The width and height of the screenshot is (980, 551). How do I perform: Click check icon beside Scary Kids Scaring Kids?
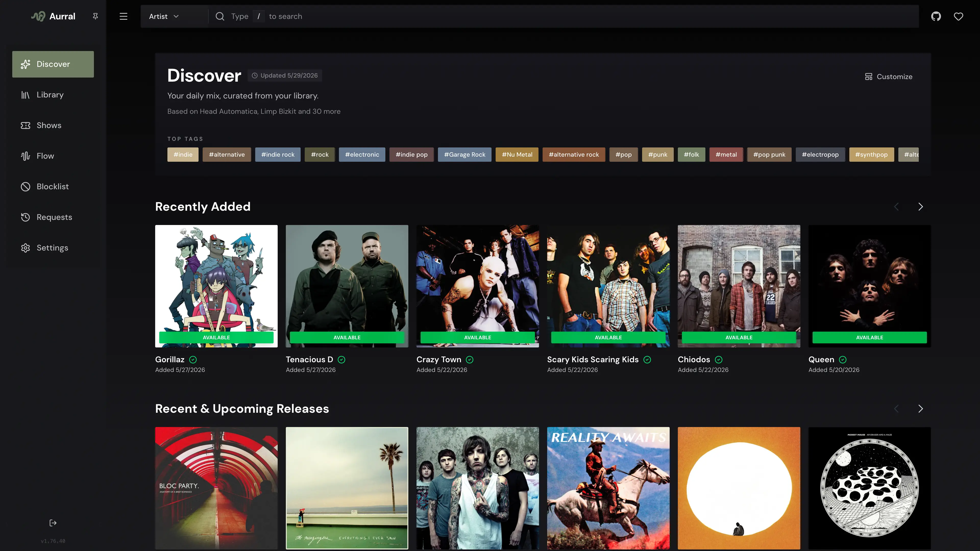tap(647, 360)
